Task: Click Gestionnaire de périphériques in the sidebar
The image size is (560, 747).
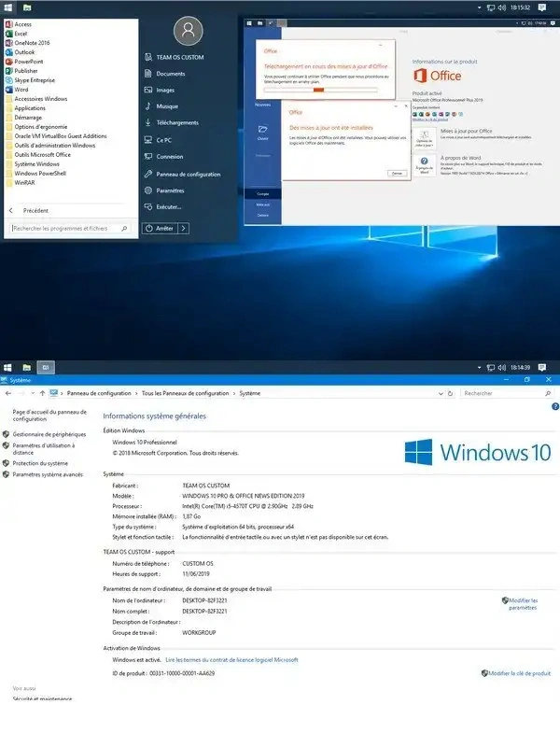Action: [49, 434]
